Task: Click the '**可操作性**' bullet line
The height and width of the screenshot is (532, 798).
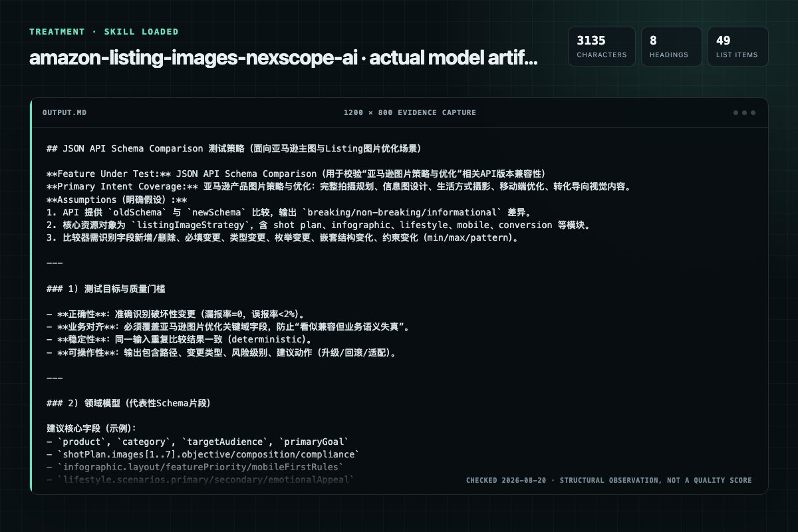Action: point(222,352)
